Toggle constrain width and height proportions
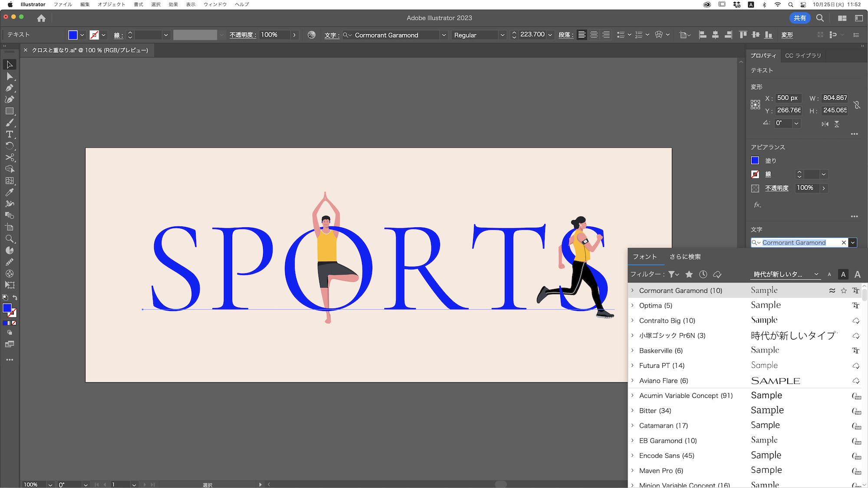The height and width of the screenshot is (488, 868). tap(857, 105)
